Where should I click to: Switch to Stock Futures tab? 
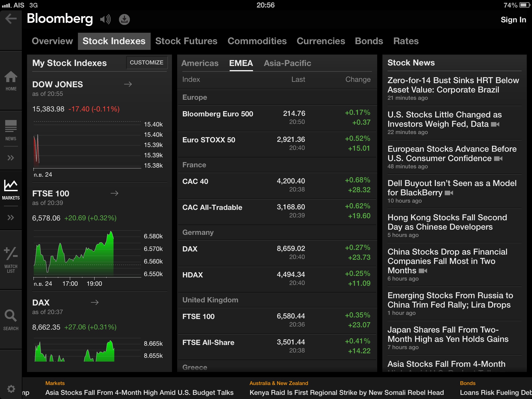point(186,41)
